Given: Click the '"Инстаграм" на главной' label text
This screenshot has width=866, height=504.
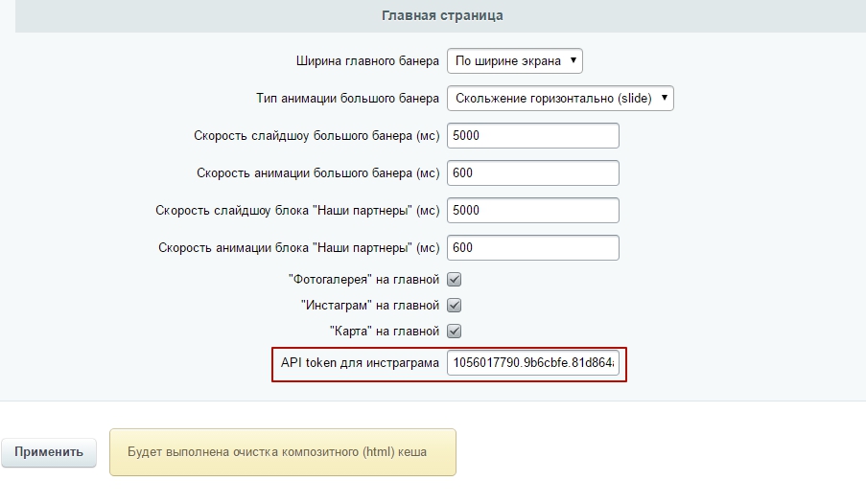Looking at the screenshot, I should [x=369, y=306].
